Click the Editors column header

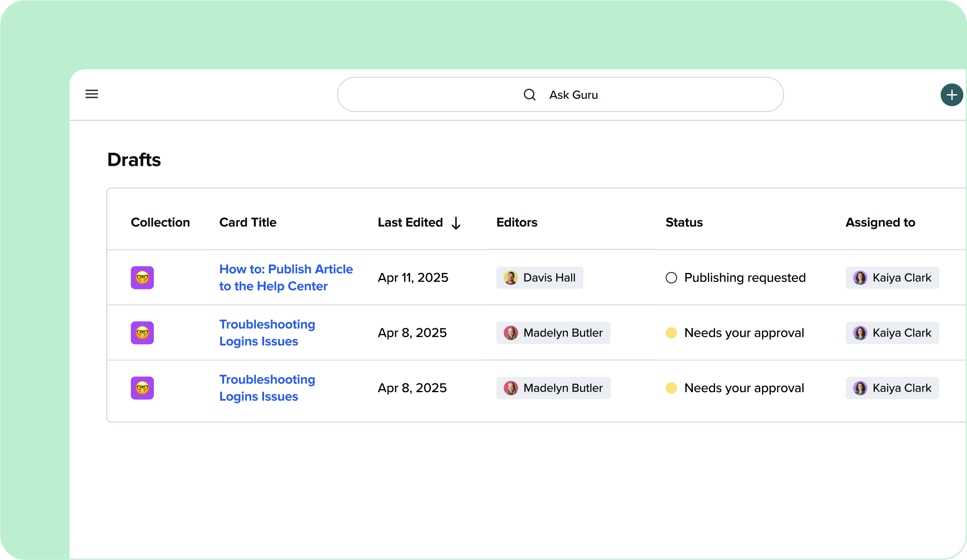point(516,222)
